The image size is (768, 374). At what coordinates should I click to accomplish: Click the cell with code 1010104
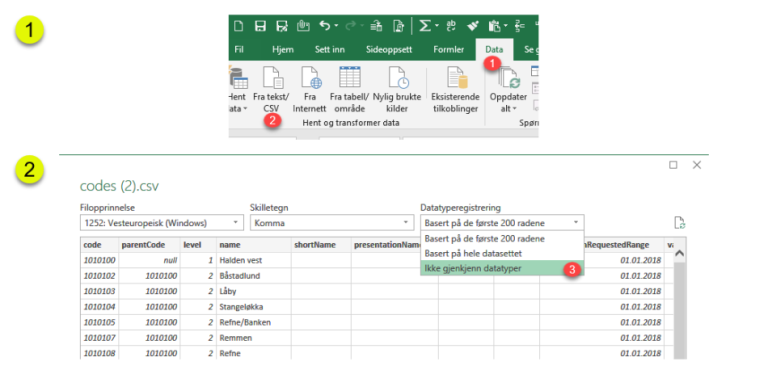point(99,307)
